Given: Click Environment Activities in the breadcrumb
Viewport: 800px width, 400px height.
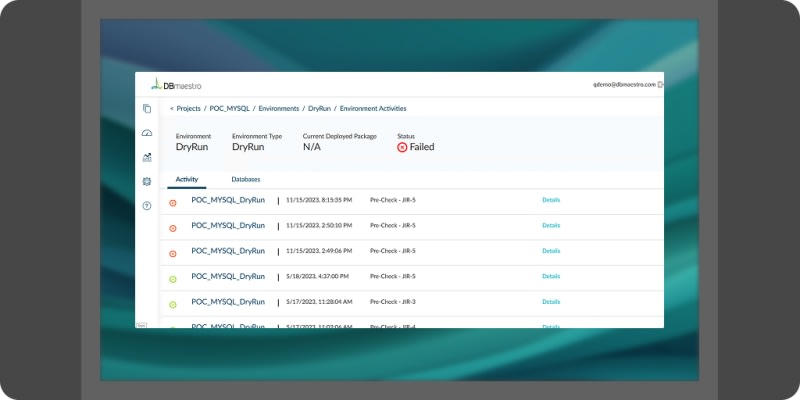Looking at the screenshot, I should click(373, 109).
